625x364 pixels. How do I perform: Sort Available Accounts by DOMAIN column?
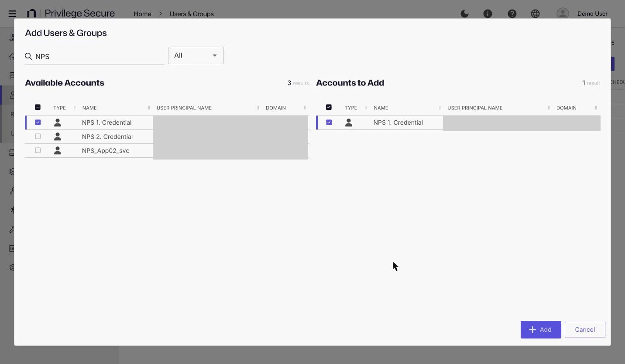click(x=276, y=108)
